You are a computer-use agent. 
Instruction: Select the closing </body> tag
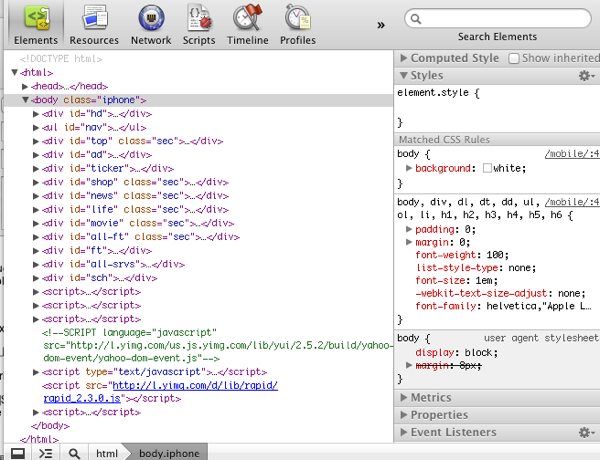click(50, 426)
